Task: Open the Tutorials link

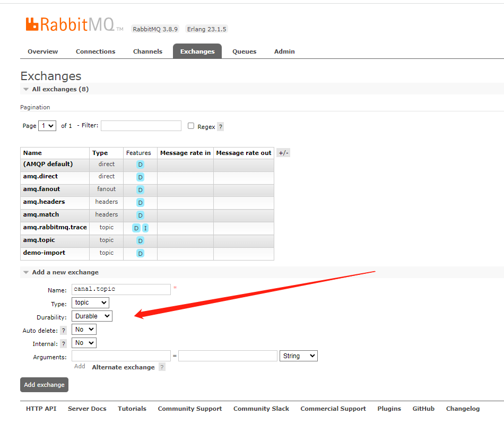Action: point(132,409)
